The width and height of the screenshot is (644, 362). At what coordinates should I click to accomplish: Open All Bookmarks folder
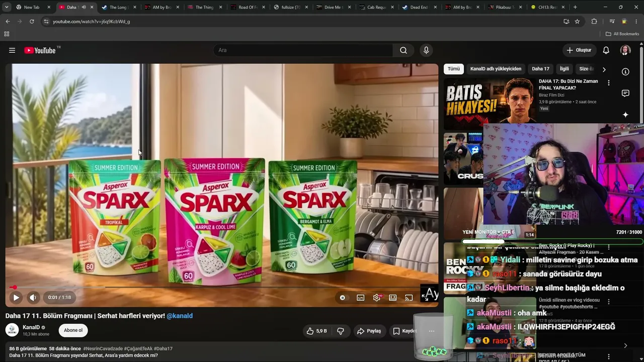tap(622, 34)
